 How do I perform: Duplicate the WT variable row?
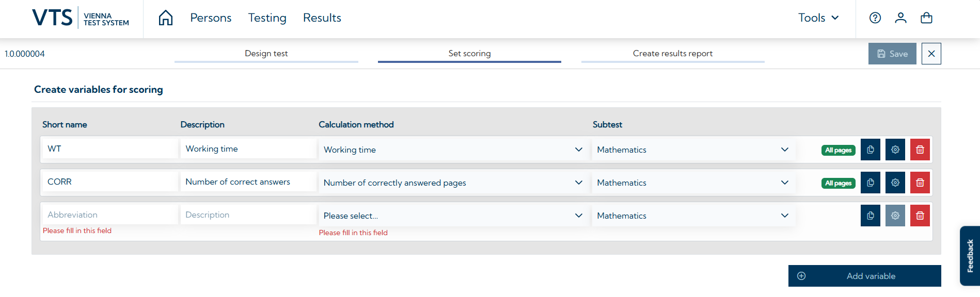(870, 150)
